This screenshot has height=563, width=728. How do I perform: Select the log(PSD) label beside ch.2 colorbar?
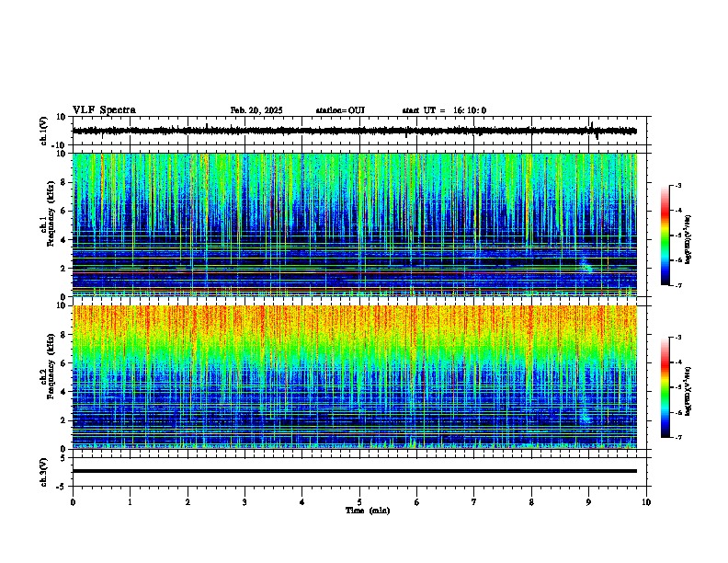coord(688,391)
